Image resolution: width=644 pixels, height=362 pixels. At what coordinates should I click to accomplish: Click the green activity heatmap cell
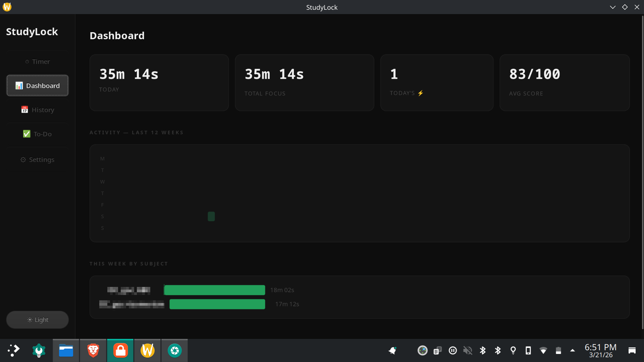(x=211, y=217)
